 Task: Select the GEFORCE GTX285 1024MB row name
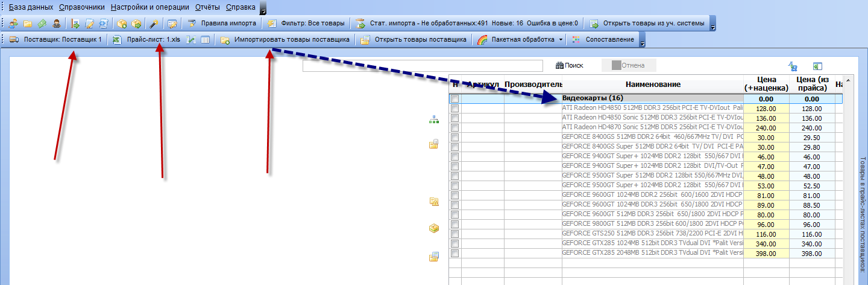tap(653, 243)
